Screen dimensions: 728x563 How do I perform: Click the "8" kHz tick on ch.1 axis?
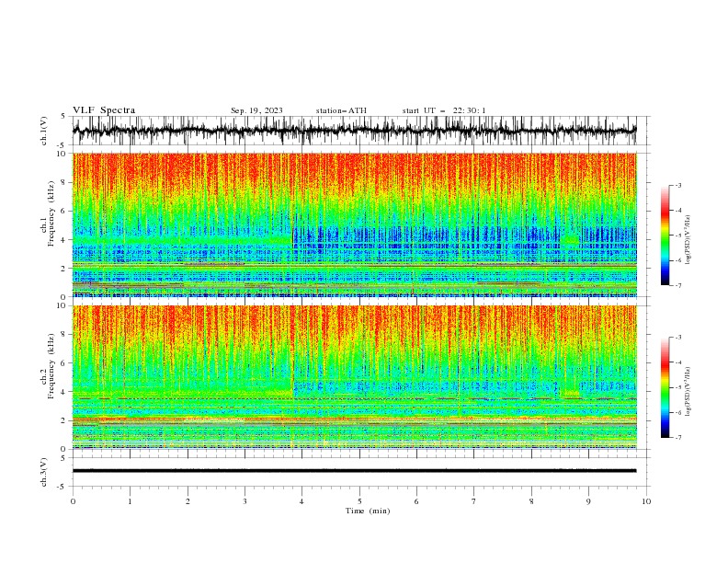point(64,182)
